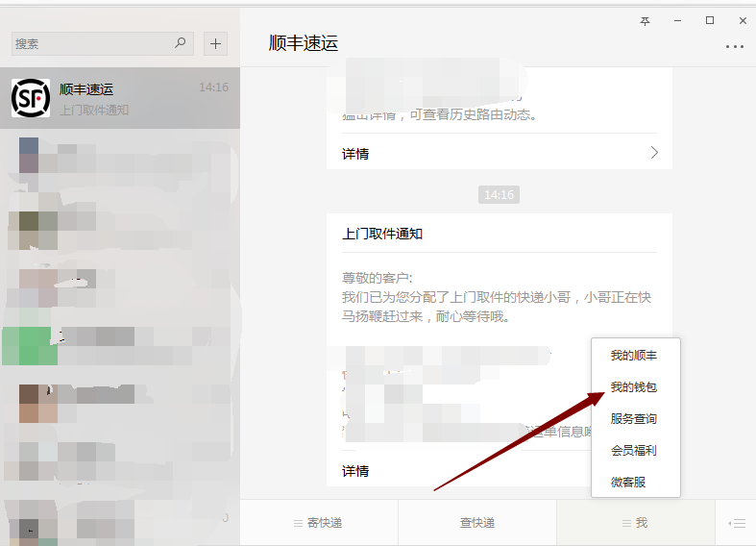
Task: View 详情 of the 上门取件通知 card
Action: click(x=355, y=471)
